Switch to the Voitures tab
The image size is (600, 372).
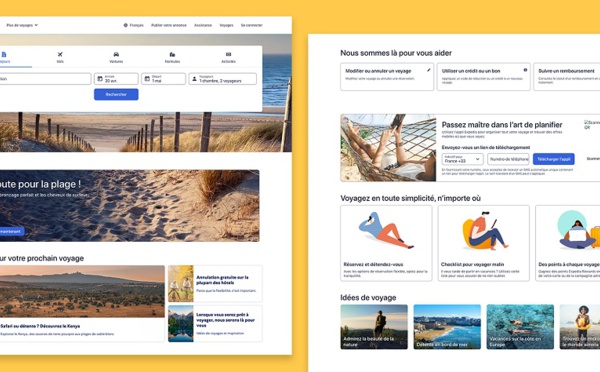pos(116,57)
